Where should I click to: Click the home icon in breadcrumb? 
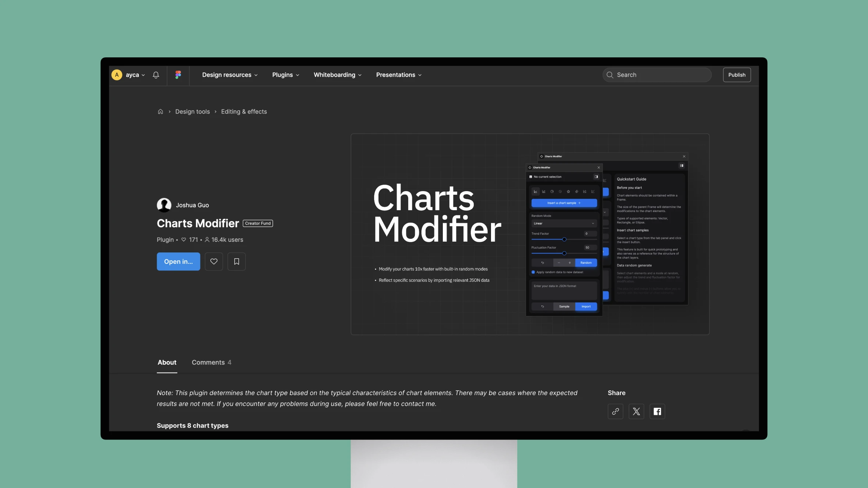pos(160,111)
